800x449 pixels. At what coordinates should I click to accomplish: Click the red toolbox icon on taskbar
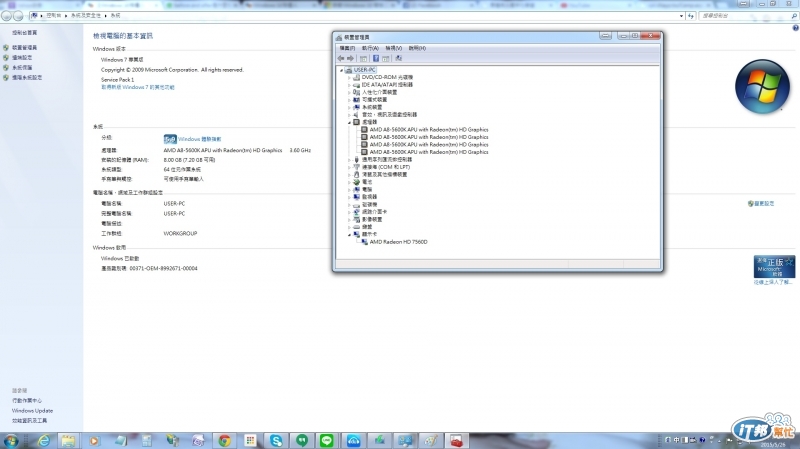coord(456,440)
